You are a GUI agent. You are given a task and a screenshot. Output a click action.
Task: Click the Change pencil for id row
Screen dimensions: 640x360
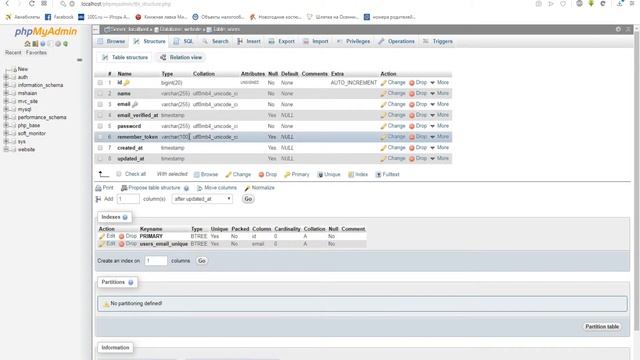point(393,82)
